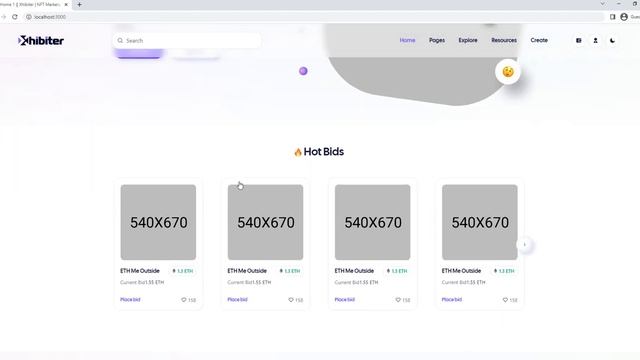Screen dimensions: 640x360
Task: Open the tab search chevron
Action: pos(602,4)
